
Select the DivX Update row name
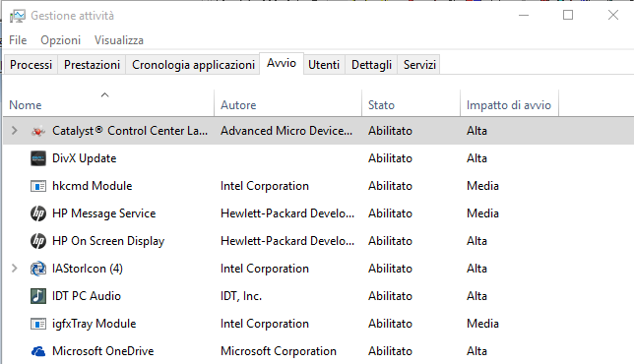click(84, 158)
